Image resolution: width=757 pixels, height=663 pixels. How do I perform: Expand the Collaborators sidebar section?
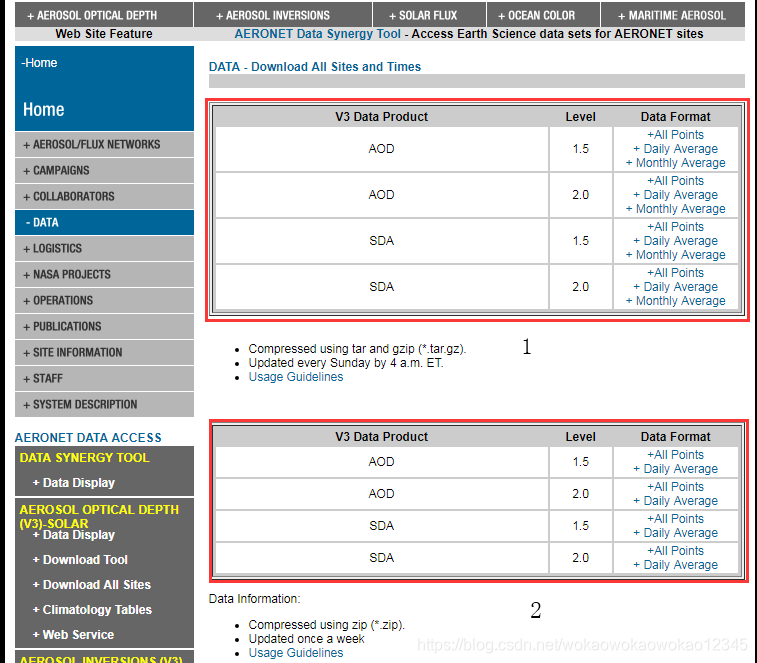tap(104, 197)
